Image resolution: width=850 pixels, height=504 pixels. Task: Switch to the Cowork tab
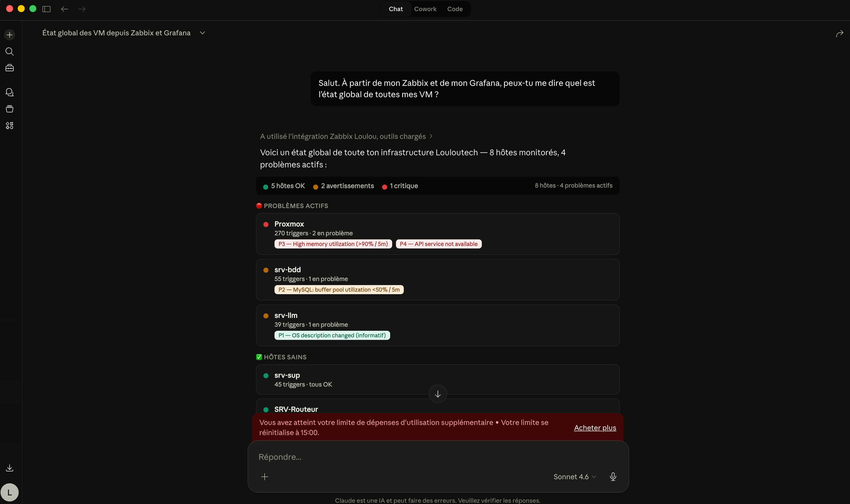coord(425,9)
